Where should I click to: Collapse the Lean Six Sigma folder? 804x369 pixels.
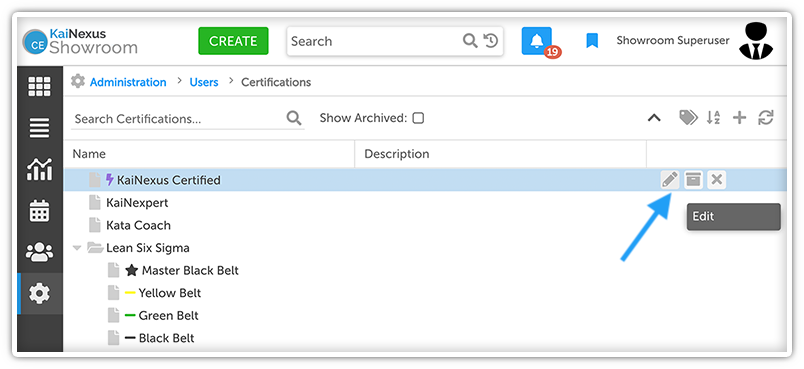coord(77,248)
